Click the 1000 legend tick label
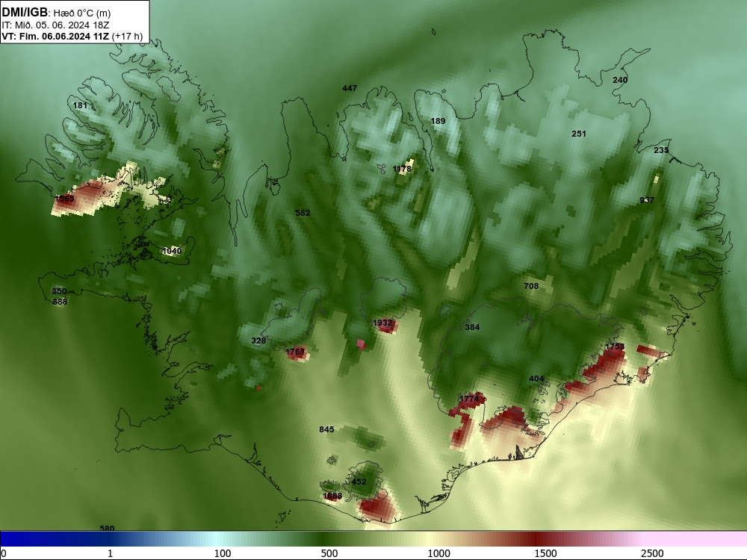The image size is (747, 560). coord(438,553)
